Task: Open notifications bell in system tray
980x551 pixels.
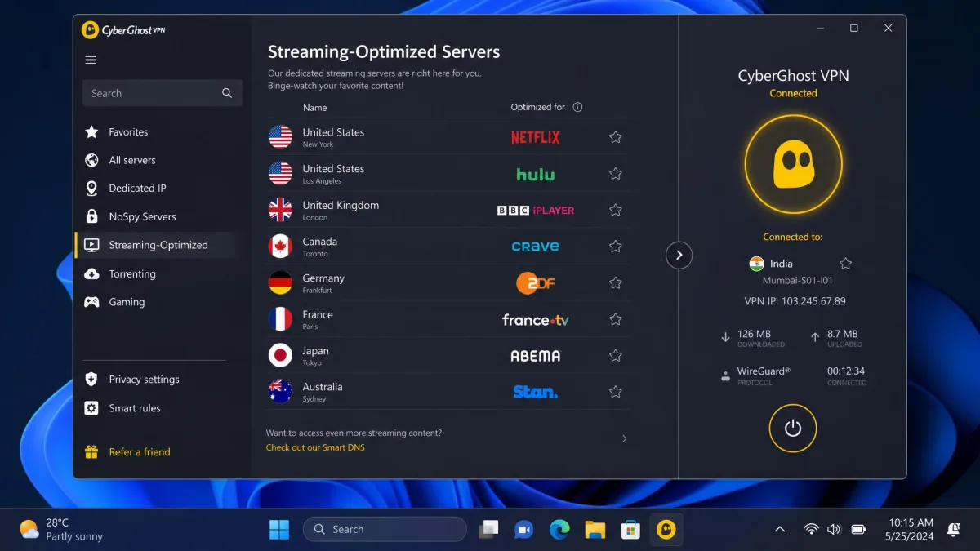Action: (953, 530)
